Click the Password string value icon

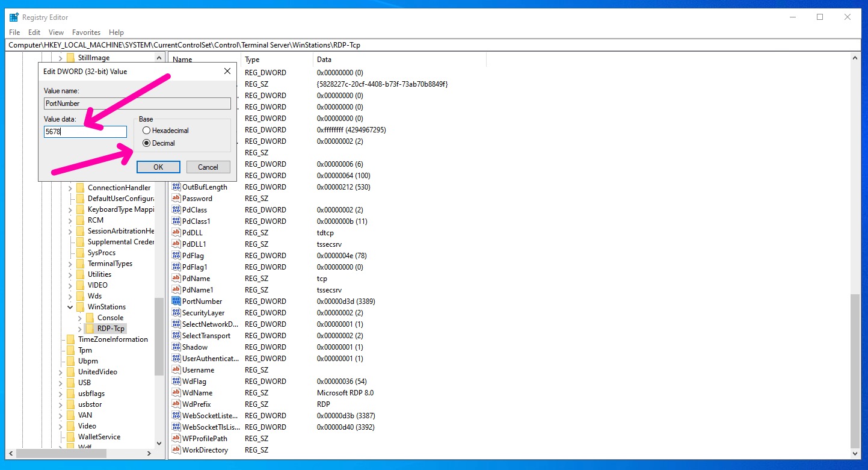click(x=176, y=199)
